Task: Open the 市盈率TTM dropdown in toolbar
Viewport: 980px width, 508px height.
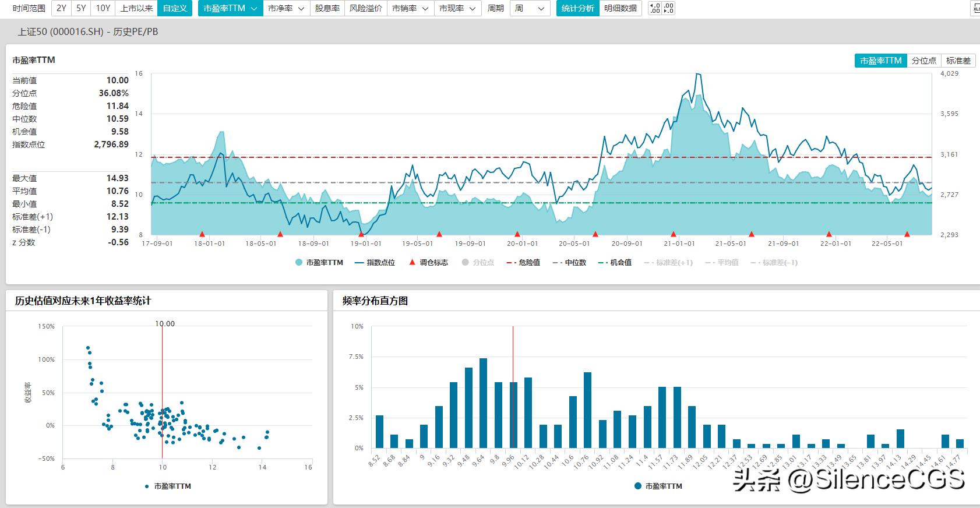Action: [230, 8]
